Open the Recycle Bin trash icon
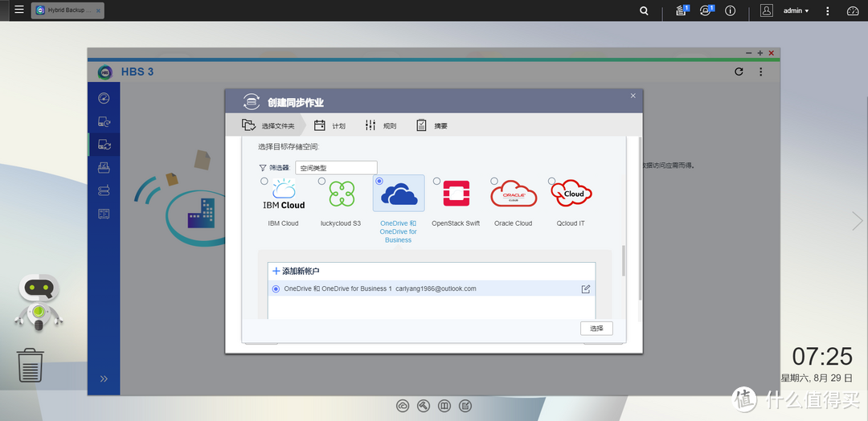Viewport: 868px width, 421px height. pos(31,365)
